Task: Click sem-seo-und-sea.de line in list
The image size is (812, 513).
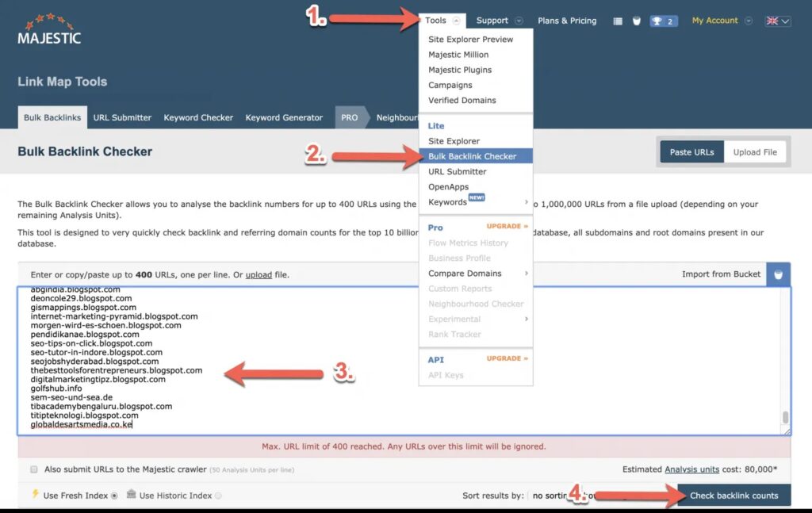Action: click(71, 397)
